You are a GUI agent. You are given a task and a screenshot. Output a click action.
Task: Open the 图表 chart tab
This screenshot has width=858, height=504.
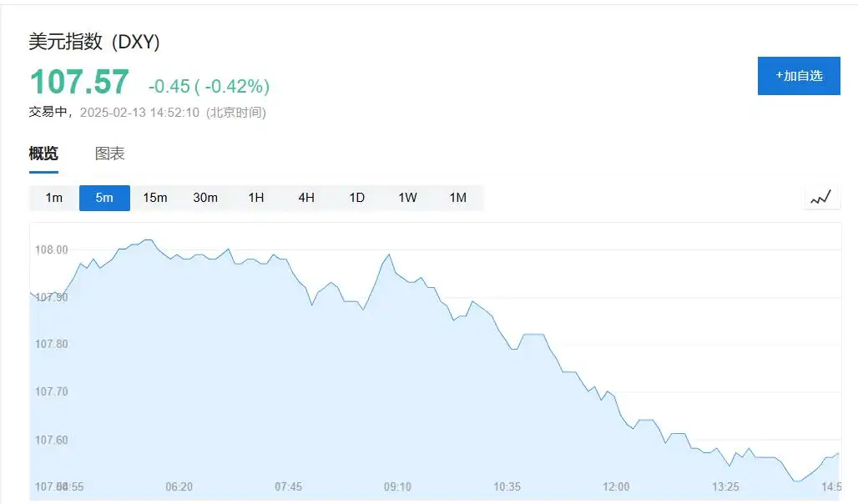pyautogui.click(x=110, y=154)
